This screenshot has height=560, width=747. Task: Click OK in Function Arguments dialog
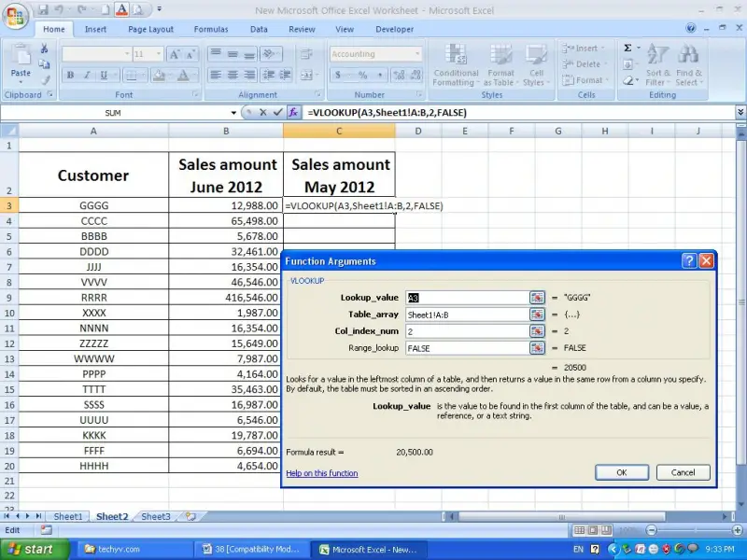(622, 472)
